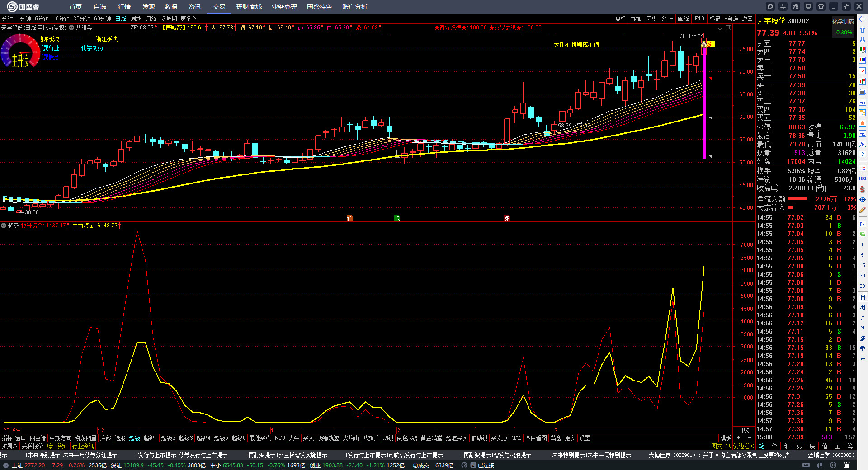Open the skin shirt icon in title bar

click(x=821, y=6)
